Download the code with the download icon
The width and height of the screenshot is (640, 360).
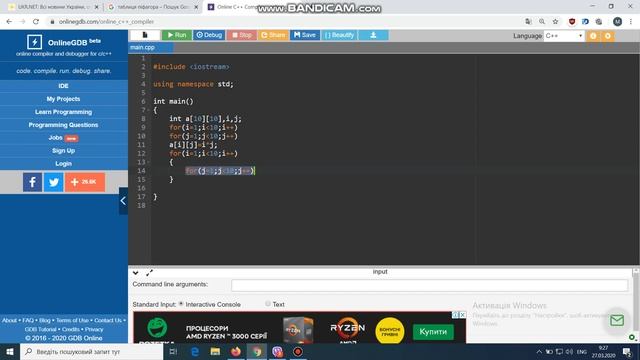pyautogui.click(x=373, y=35)
